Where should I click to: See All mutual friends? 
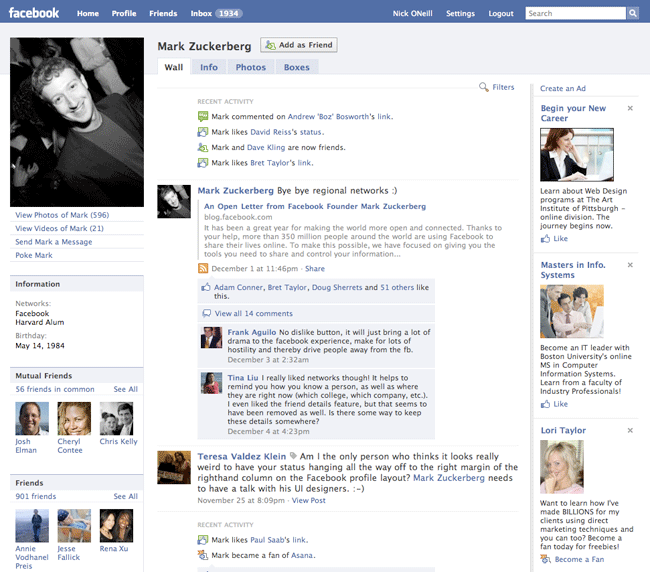(126, 389)
